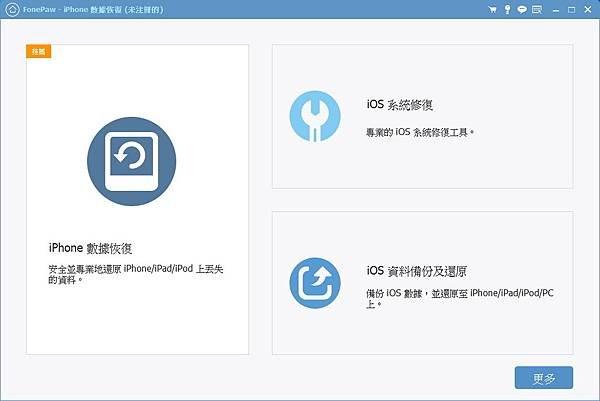
Task: Open the iOS 系統修復 title
Action: click(x=399, y=104)
